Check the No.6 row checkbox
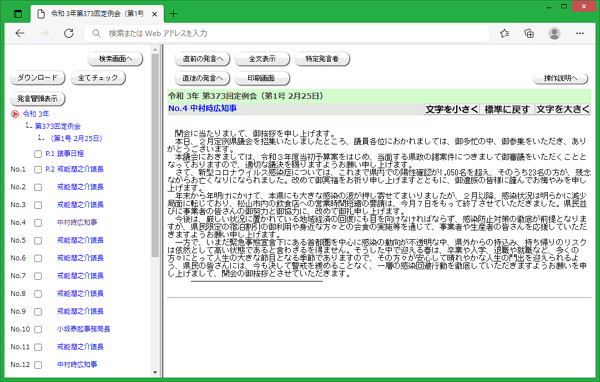600x382 pixels. [38, 258]
